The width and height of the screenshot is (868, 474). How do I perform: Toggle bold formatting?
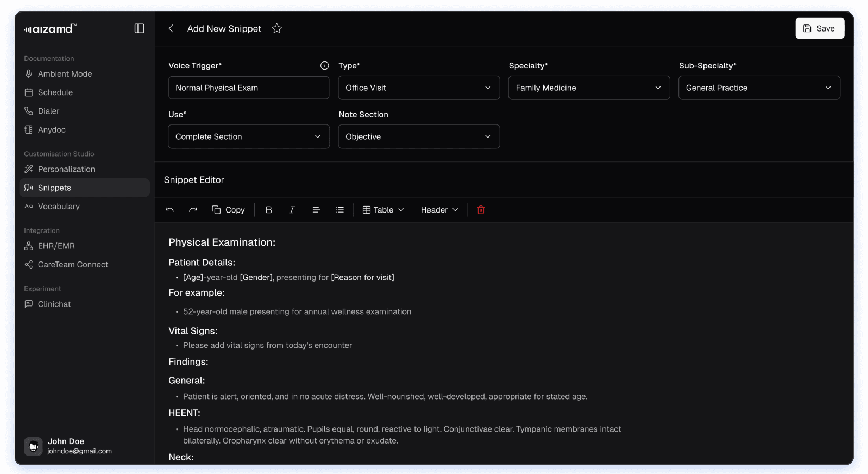268,210
